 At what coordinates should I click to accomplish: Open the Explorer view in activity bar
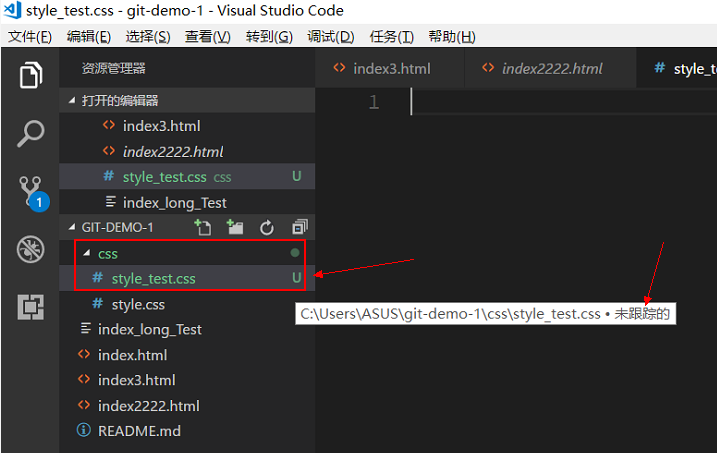point(31,75)
